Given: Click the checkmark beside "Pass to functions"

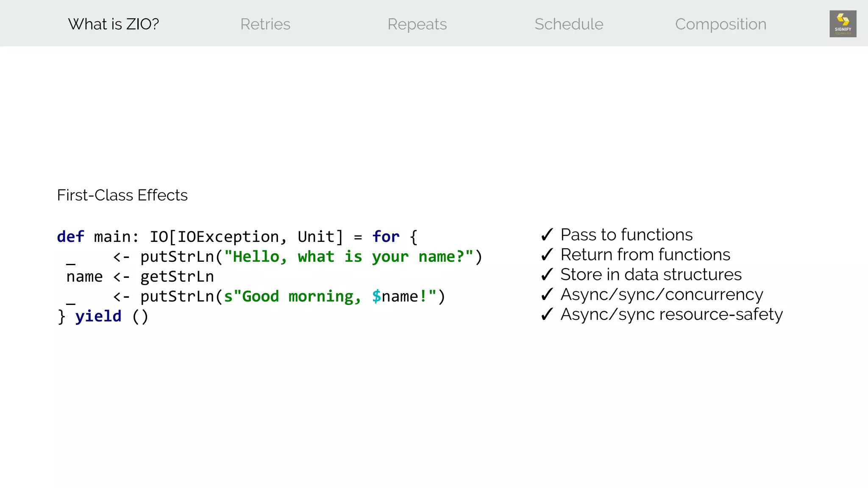Looking at the screenshot, I should (547, 235).
